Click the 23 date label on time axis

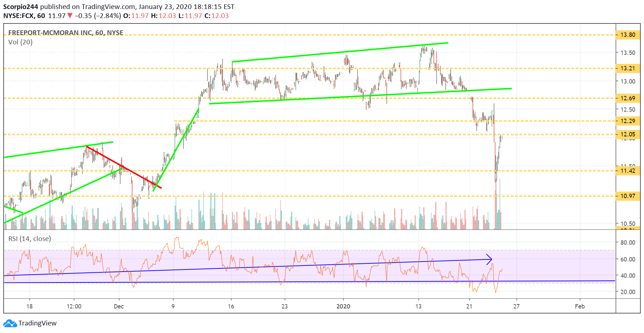click(x=285, y=306)
